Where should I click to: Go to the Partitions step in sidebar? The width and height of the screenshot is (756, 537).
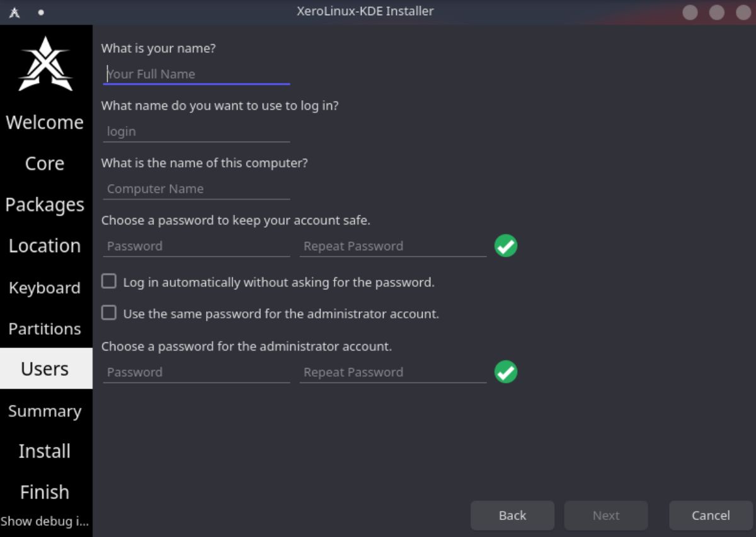(x=45, y=328)
